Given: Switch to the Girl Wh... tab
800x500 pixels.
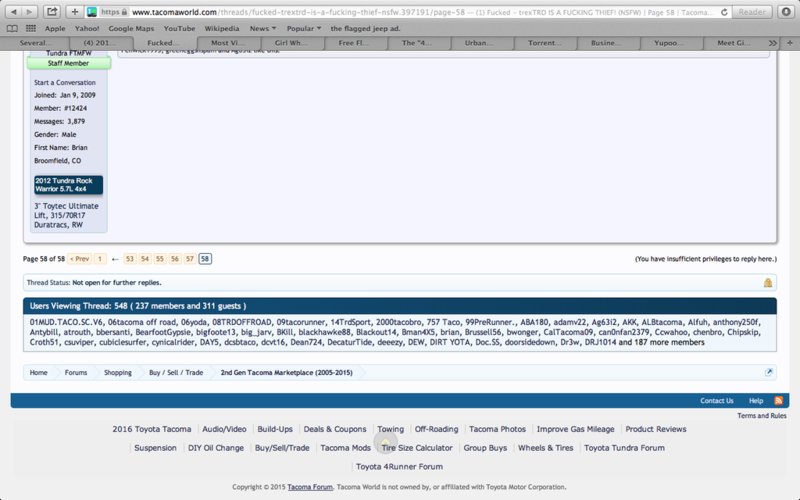Looking at the screenshot, I should tap(291, 43).
